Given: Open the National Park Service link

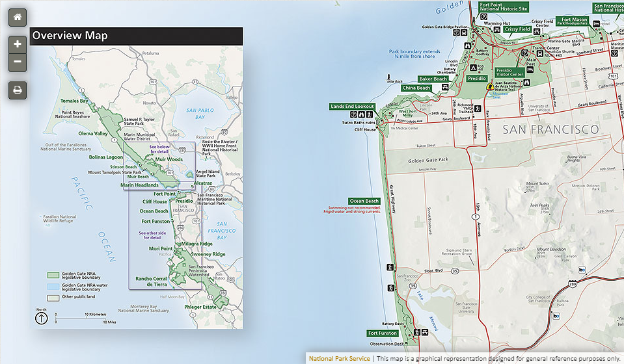Looking at the screenshot, I should (x=340, y=358).
